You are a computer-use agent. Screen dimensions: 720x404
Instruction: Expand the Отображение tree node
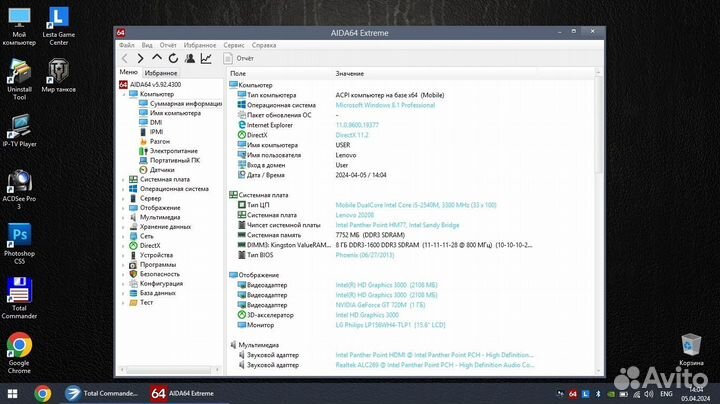point(124,207)
